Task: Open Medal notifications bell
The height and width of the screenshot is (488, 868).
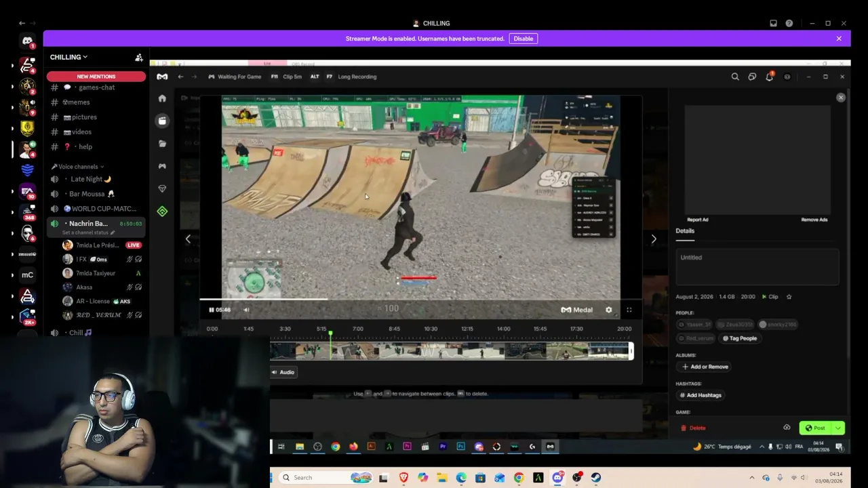Action: coord(769,77)
